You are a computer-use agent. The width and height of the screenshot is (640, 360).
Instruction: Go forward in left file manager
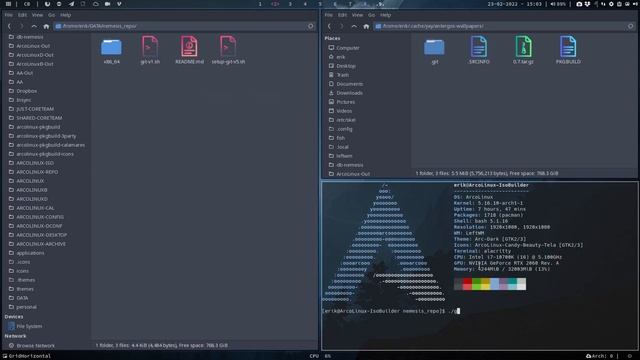click(x=21, y=26)
